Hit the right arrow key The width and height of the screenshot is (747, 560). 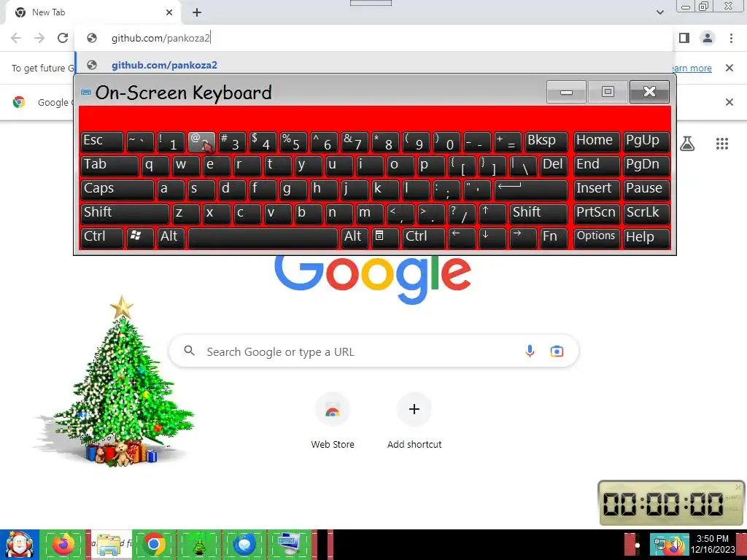pyautogui.click(x=523, y=238)
